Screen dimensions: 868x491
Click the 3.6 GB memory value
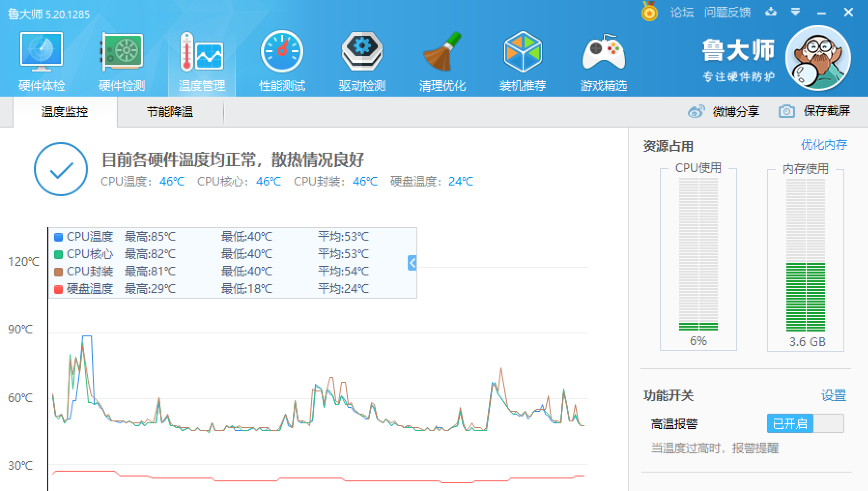(x=807, y=342)
